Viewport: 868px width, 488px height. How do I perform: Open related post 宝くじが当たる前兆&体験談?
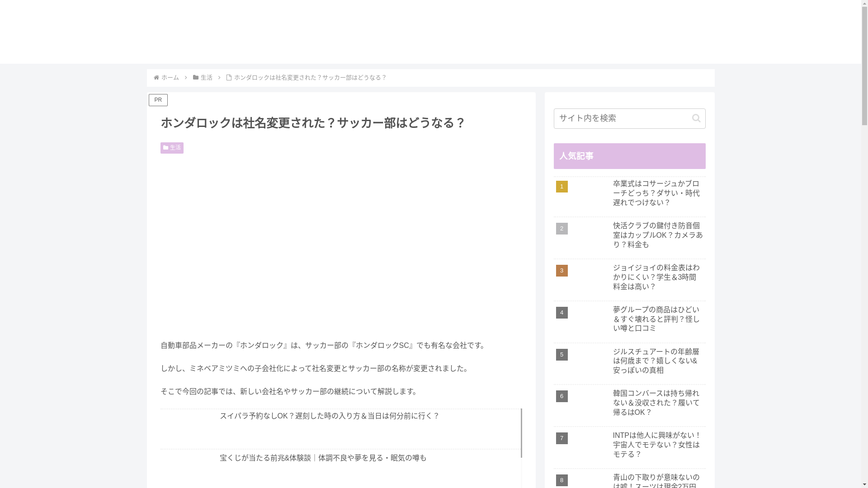coord(340,469)
